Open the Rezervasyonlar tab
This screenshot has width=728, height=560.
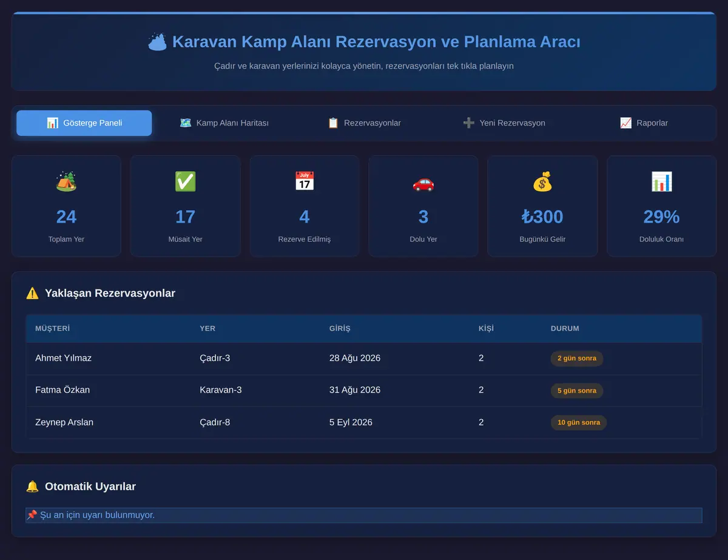(x=364, y=123)
